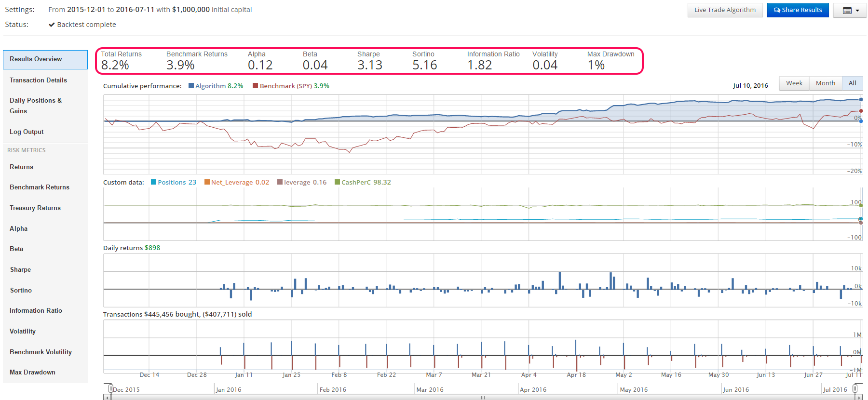Click the Daily returns $898 label
Viewport: 868px width, 400px height.
[x=132, y=248]
